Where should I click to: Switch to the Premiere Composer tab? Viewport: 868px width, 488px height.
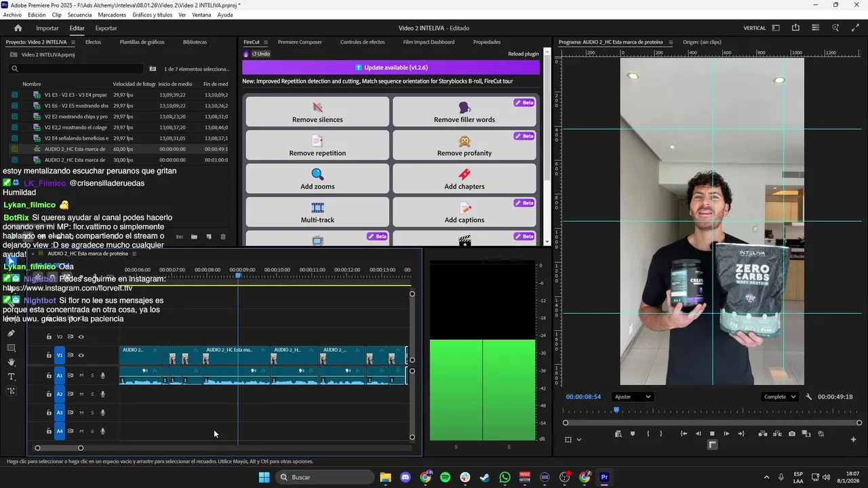click(300, 42)
